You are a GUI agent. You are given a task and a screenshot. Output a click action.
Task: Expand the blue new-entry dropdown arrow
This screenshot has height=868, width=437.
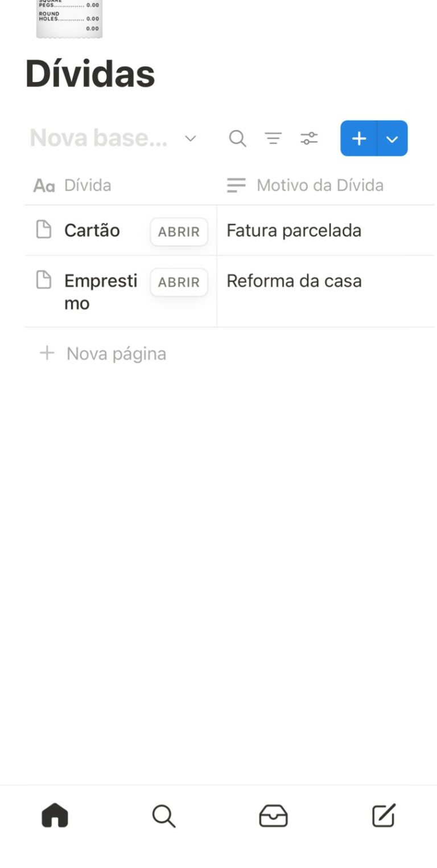pos(392,138)
